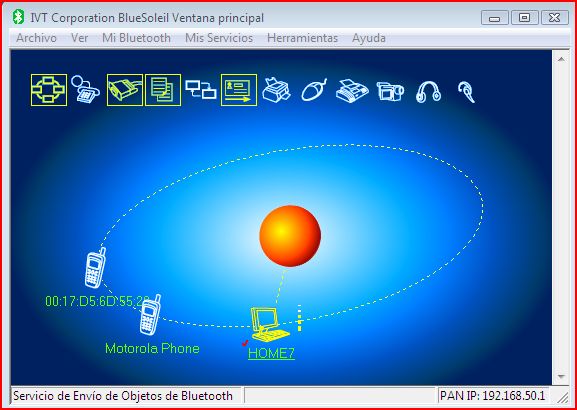Screen dimensions: 577x410
Task: Click the Object Push business card icon
Action: click(239, 90)
